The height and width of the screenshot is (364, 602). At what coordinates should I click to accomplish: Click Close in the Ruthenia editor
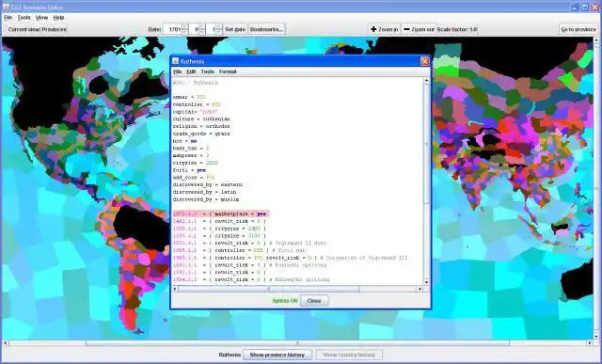(x=314, y=301)
